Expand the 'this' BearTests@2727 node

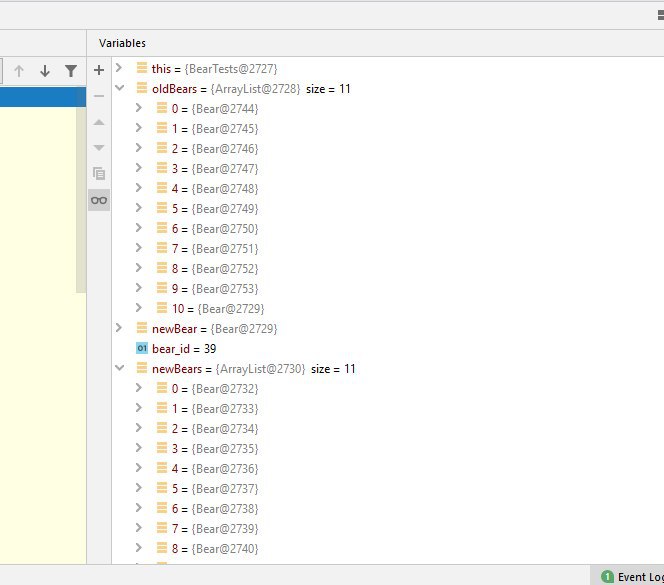[119, 68]
